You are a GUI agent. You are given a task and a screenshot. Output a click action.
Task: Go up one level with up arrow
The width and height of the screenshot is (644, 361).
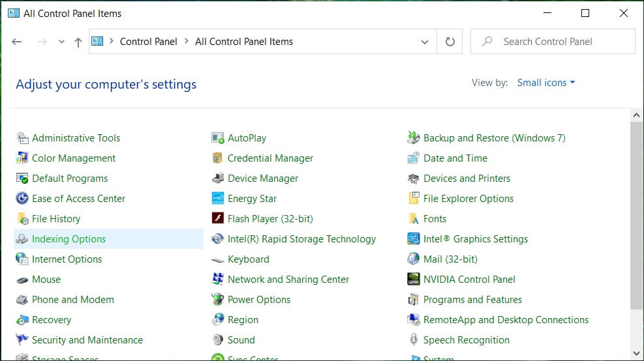pyautogui.click(x=78, y=42)
